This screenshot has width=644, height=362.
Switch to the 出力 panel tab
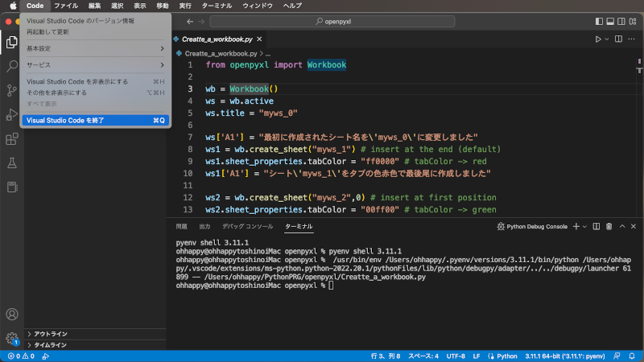tap(204, 227)
